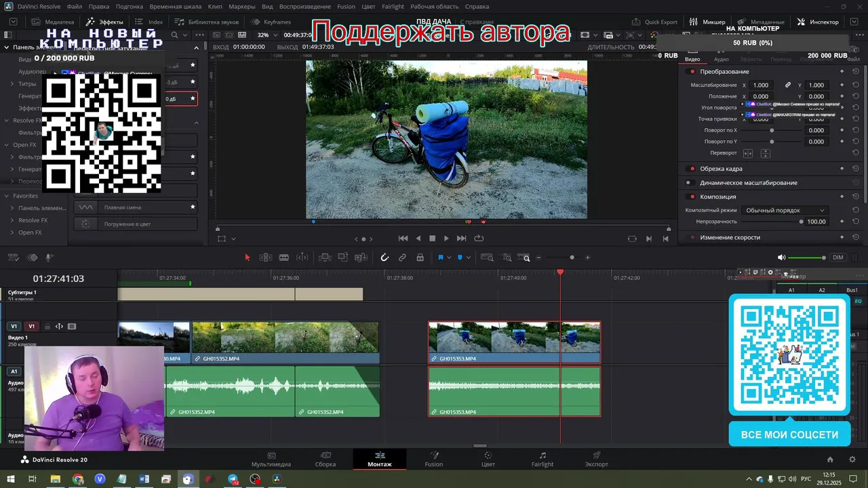Screen dimensions: 868x488
Task: Flip clip horizontally in Переворот
Action: coord(748,154)
